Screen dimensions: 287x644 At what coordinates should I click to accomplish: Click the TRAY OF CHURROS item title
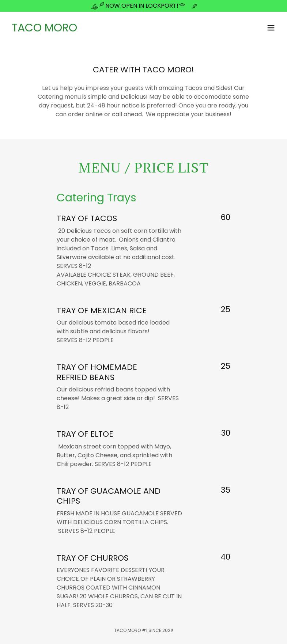click(x=92, y=558)
